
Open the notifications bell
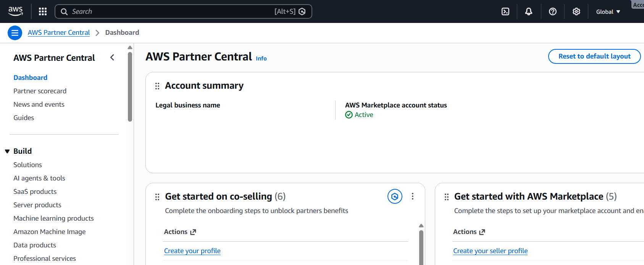pyautogui.click(x=529, y=11)
